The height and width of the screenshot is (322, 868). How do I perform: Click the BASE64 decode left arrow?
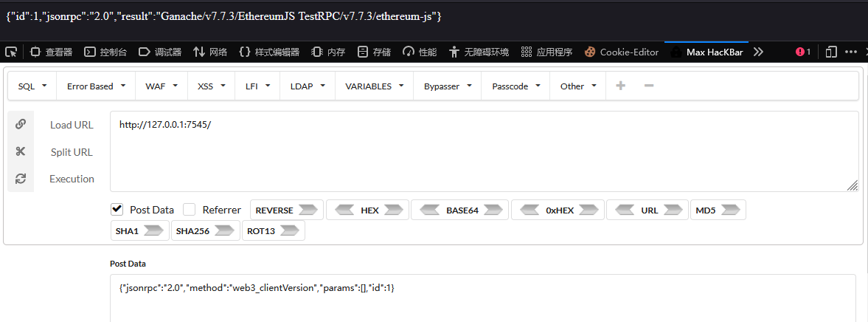click(430, 210)
